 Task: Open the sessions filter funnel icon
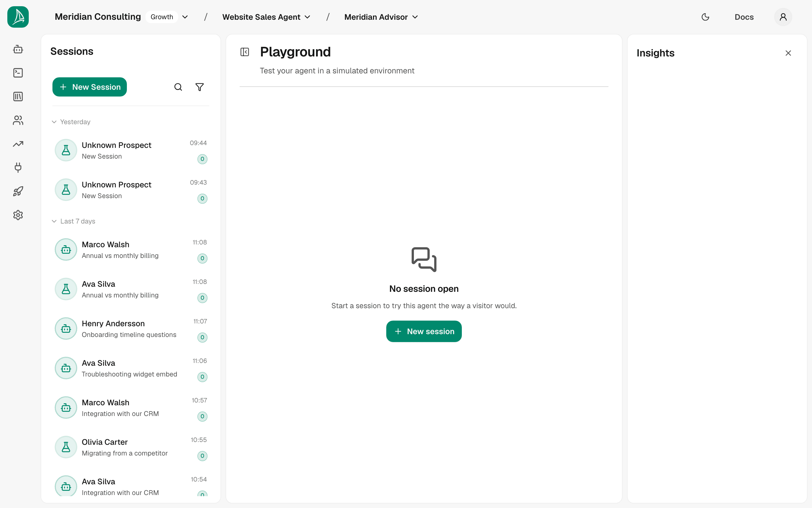tap(200, 87)
